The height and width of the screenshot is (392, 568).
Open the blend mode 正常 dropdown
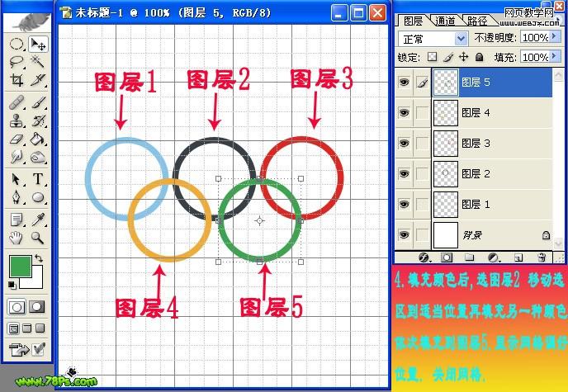[461, 39]
